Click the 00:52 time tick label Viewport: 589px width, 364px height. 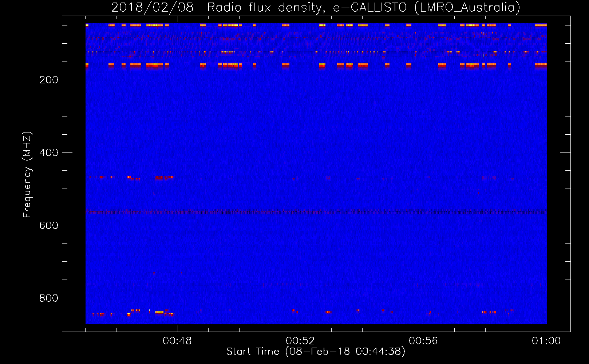tap(300, 341)
